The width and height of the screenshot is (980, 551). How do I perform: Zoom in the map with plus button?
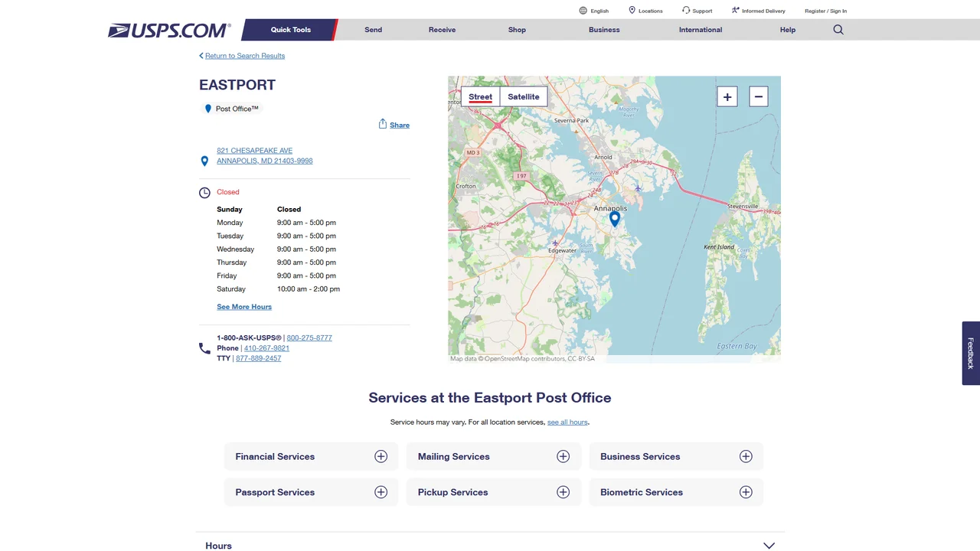(727, 96)
